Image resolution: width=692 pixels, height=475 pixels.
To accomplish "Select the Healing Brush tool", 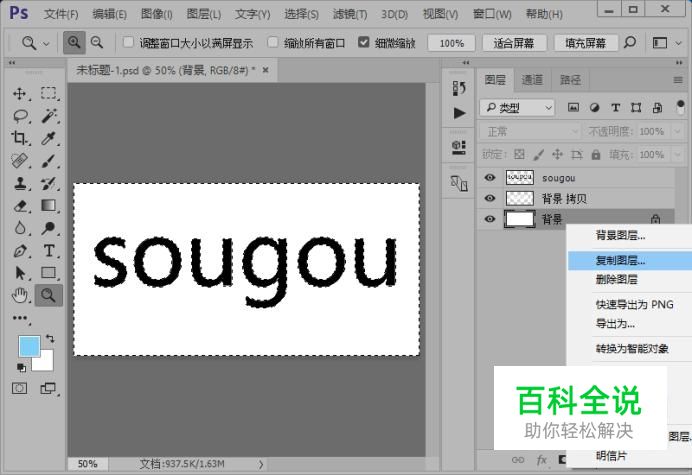I will click(19, 161).
